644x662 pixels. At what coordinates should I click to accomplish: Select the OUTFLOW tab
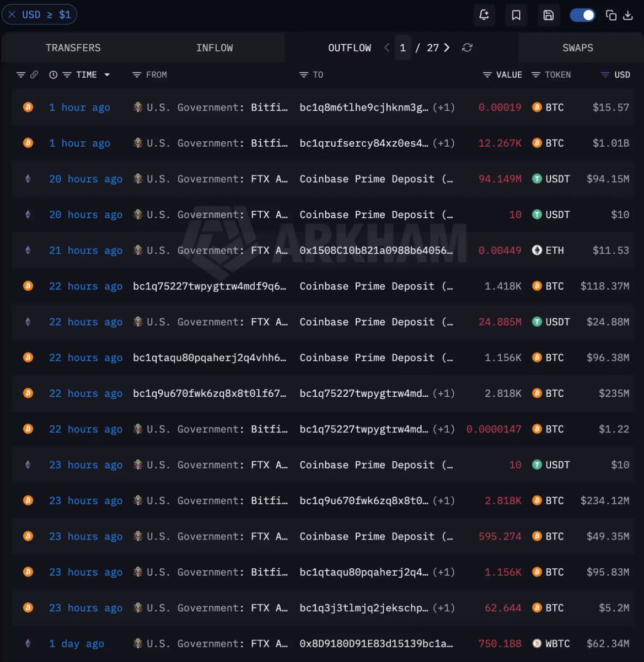(x=350, y=48)
